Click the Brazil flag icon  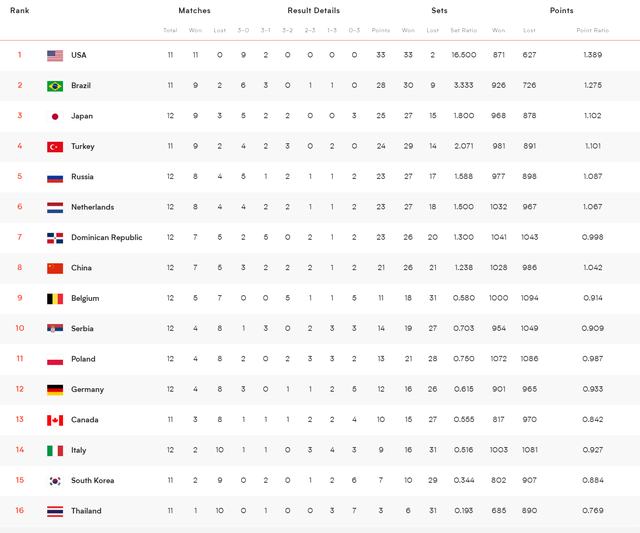pyautogui.click(x=55, y=86)
